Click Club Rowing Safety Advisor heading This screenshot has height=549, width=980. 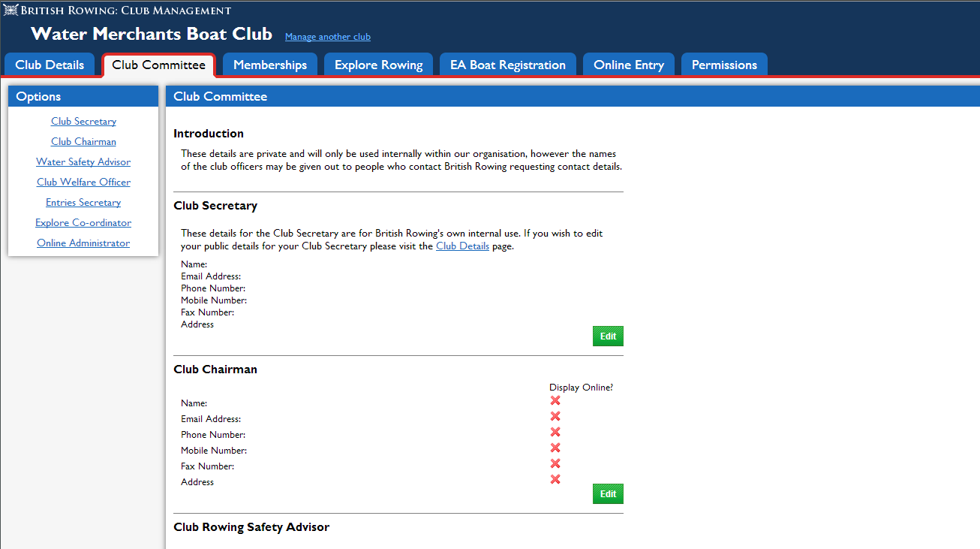(x=251, y=527)
